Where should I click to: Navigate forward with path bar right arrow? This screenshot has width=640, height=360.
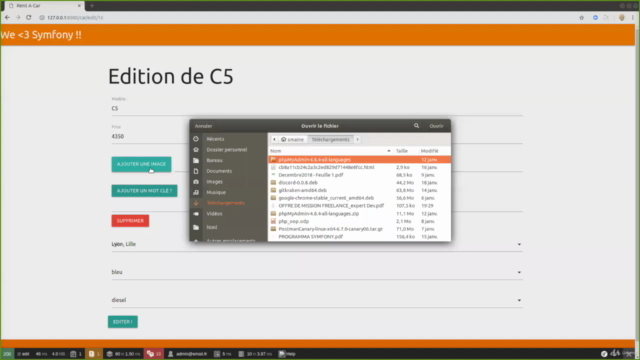pyautogui.click(x=358, y=139)
